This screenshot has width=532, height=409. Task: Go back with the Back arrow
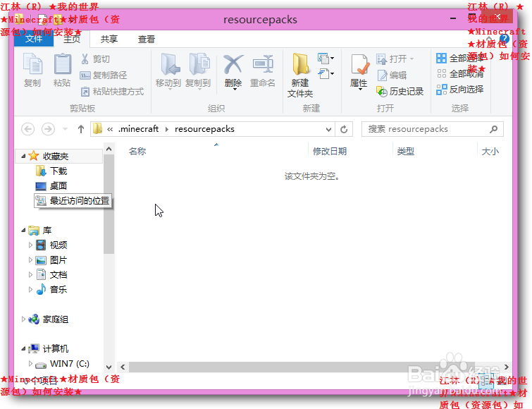pyautogui.click(x=27, y=129)
